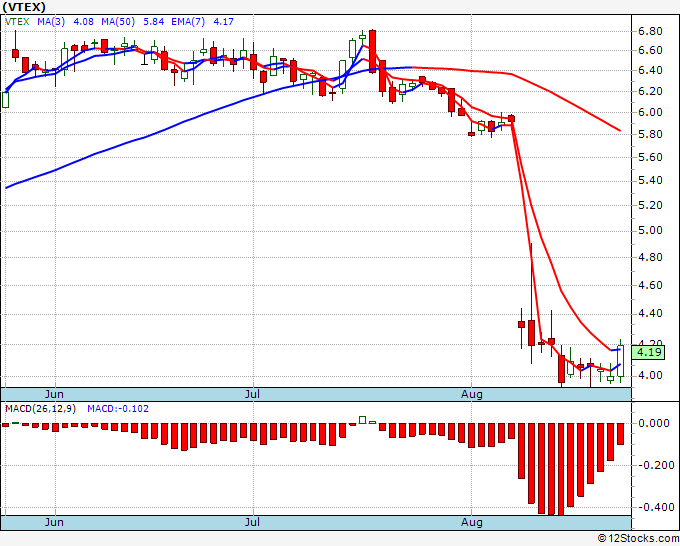This screenshot has width=680, height=546.
Task: Click the 0.000 MACD axis label
Action: pos(654,423)
